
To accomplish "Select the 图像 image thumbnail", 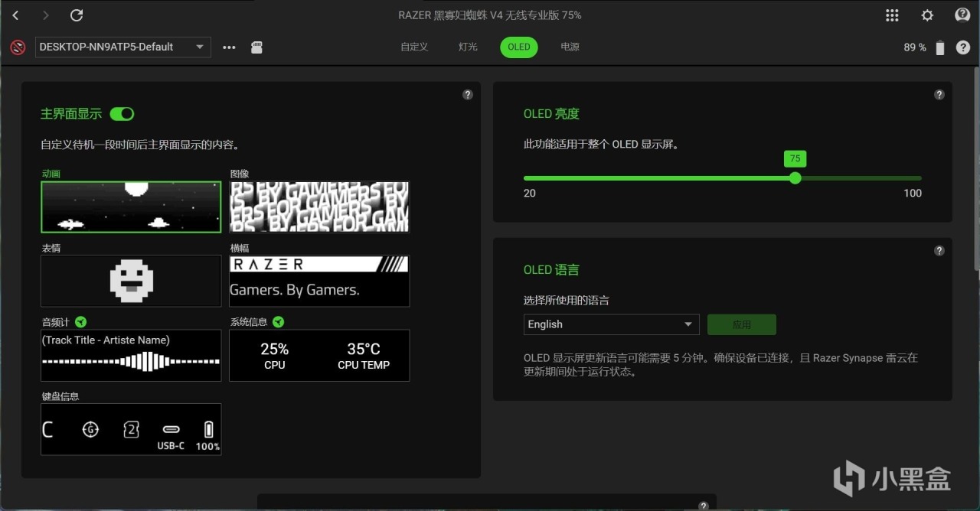I will tap(319, 207).
